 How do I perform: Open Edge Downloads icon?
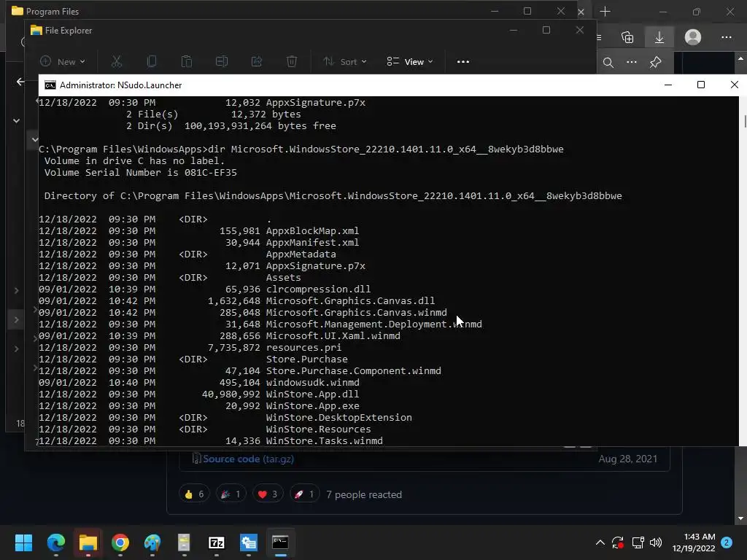659,37
